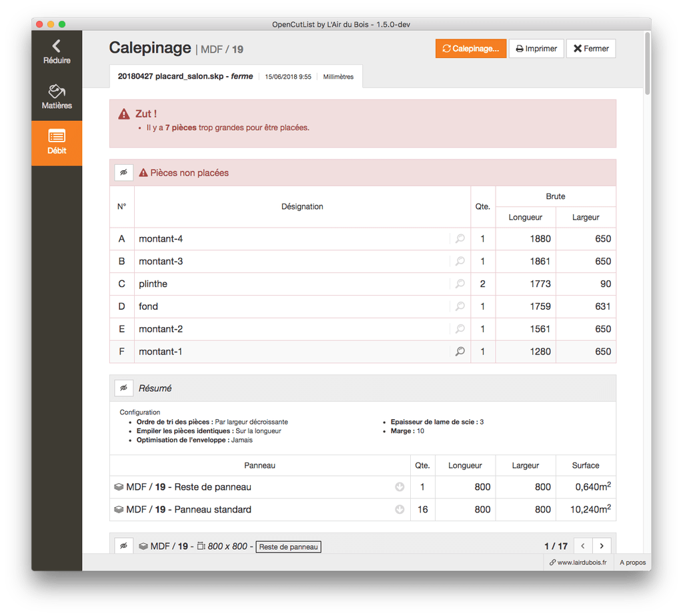Go to the next panel using the right chevron
The image size is (683, 616).
[x=602, y=546]
